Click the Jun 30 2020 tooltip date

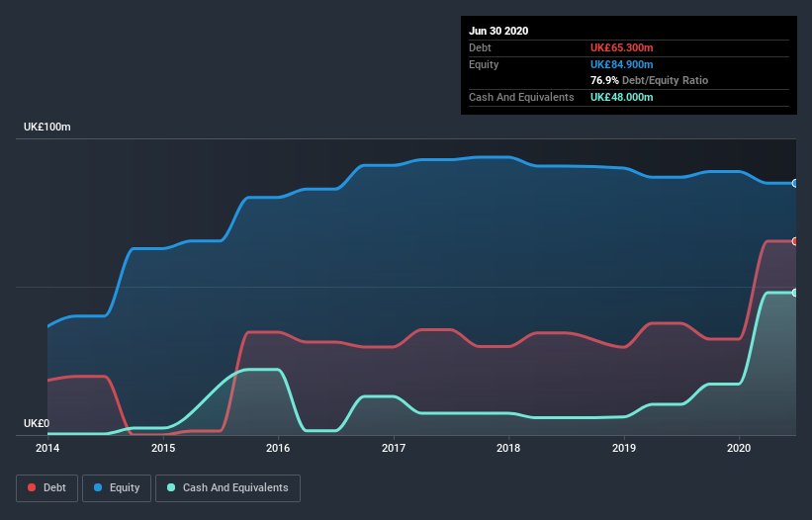pyautogui.click(x=498, y=31)
